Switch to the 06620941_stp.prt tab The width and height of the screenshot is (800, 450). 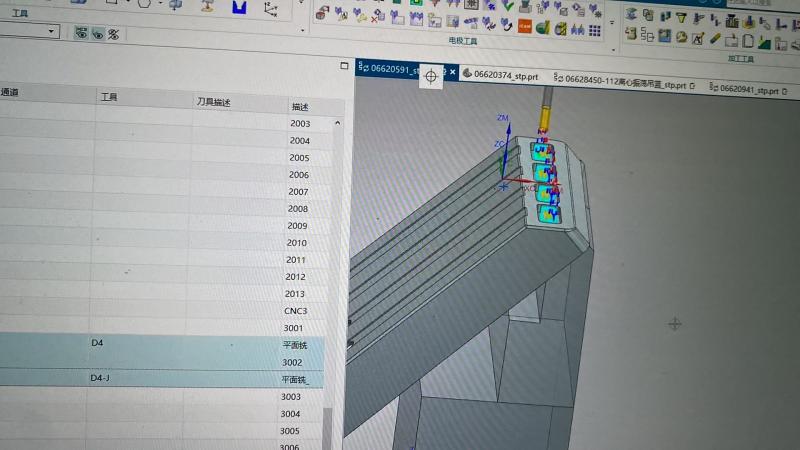(748, 90)
